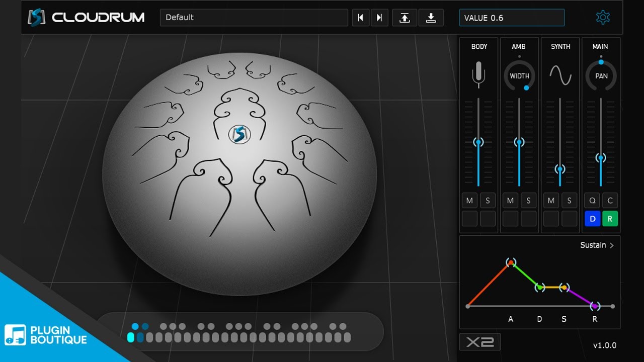The height and width of the screenshot is (362, 644).
Task: Click the SYNTH sine wave icon
Action: 560,75
